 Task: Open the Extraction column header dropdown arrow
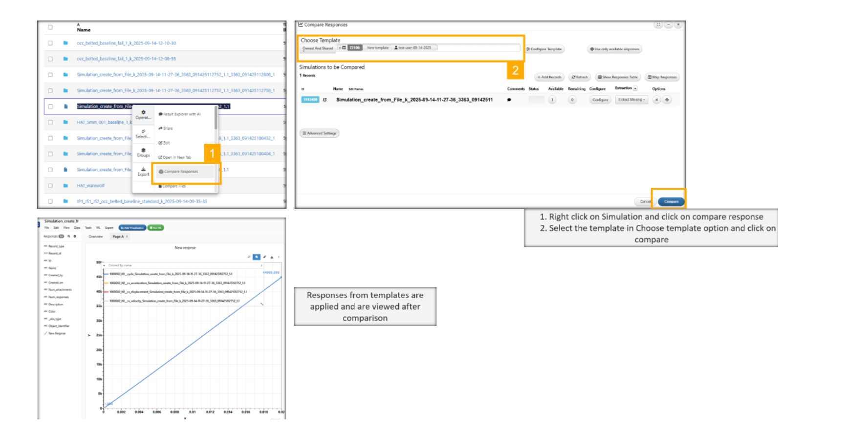tap(635, 88)
